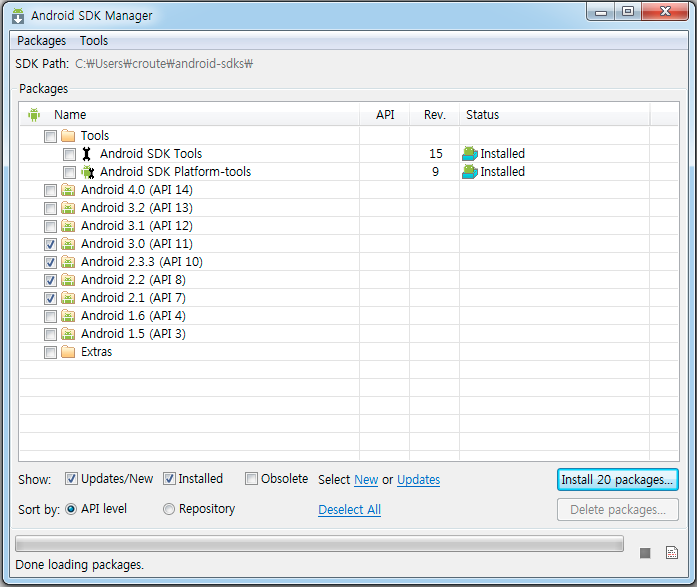Click the Android 1.5 (API 3) folder icon
The image size is (697, 587).
(x=68, y=334)
